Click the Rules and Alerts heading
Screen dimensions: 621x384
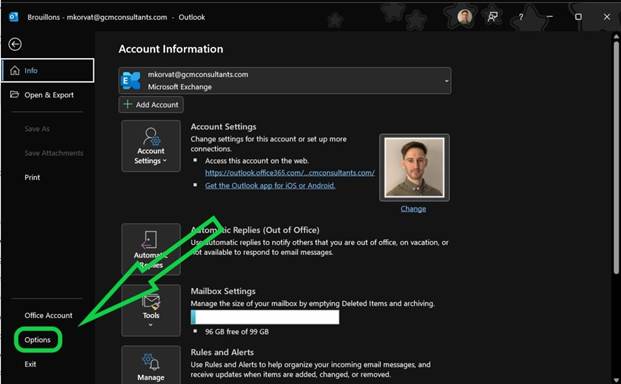point(222,352)
